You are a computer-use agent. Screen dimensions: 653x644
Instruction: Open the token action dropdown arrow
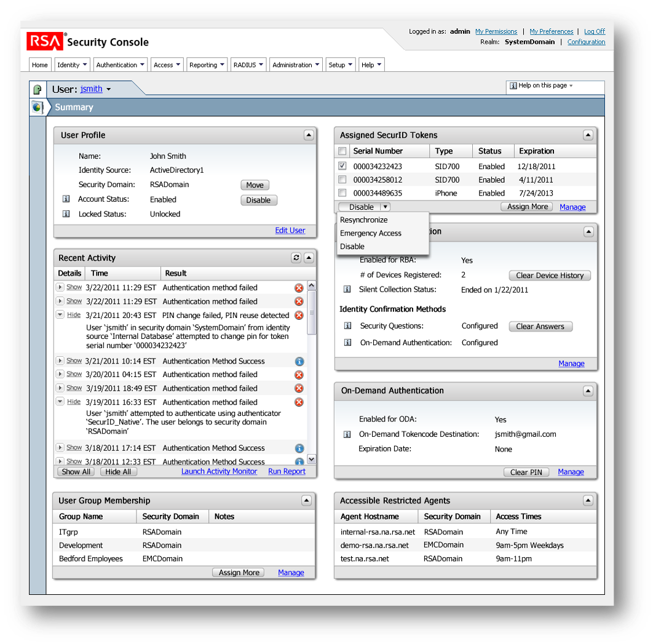(x=386, y=207)
